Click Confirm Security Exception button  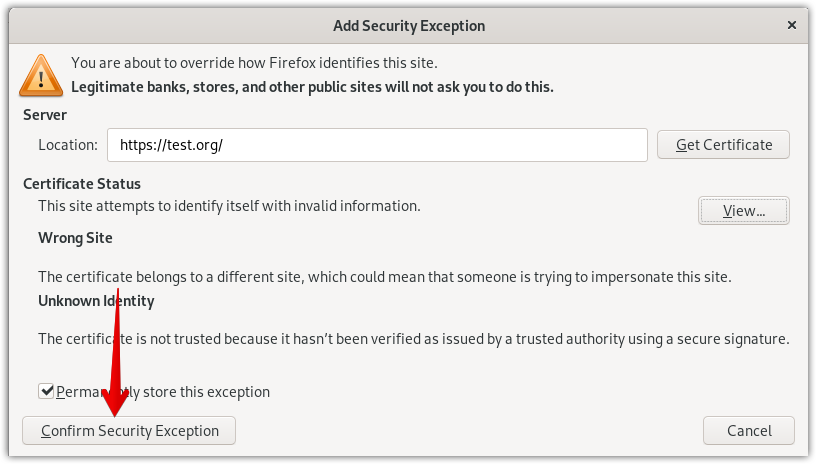(x=129, y=431)
